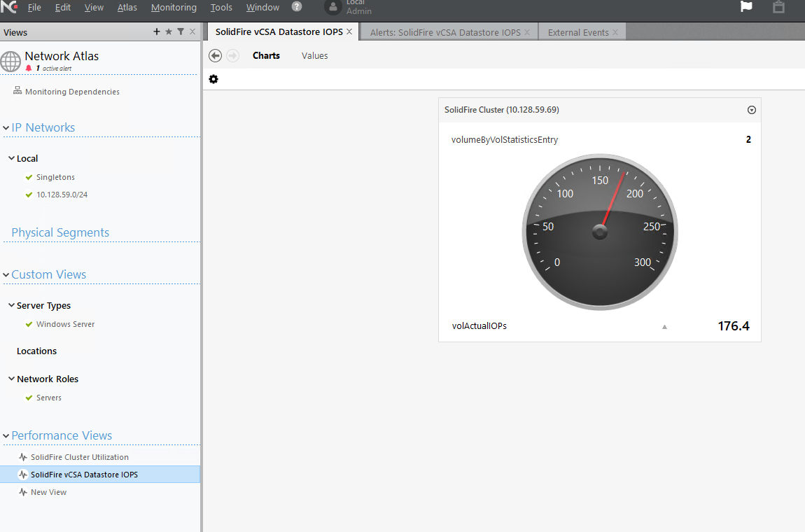This screenshot has width=805, height=532.
Task: Switch to Values view
Action: pos(315,55)
